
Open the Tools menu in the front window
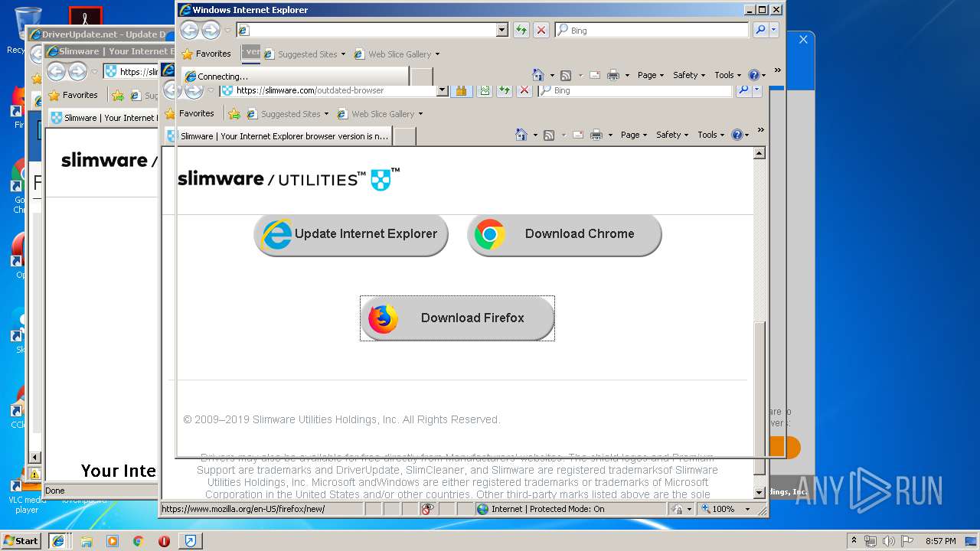click(x=727, y=75)
